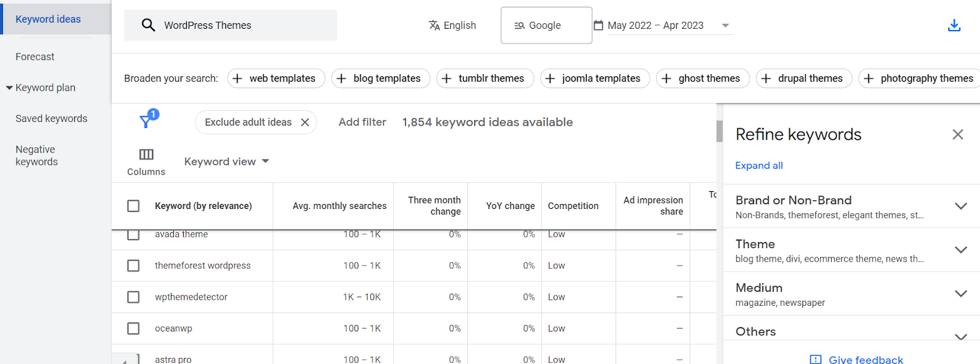
Task: Check the oceanwp row checkbox
Action: (x=133, y=328)
